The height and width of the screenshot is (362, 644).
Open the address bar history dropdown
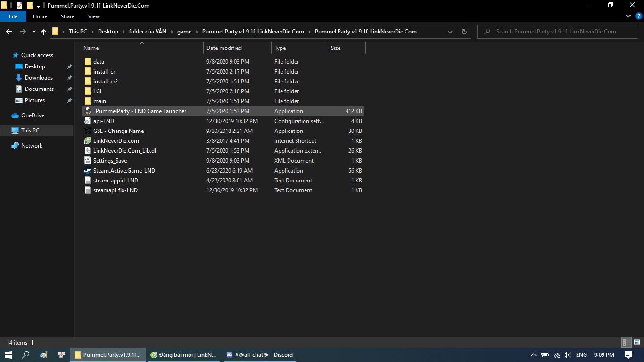tap(450, 32)
